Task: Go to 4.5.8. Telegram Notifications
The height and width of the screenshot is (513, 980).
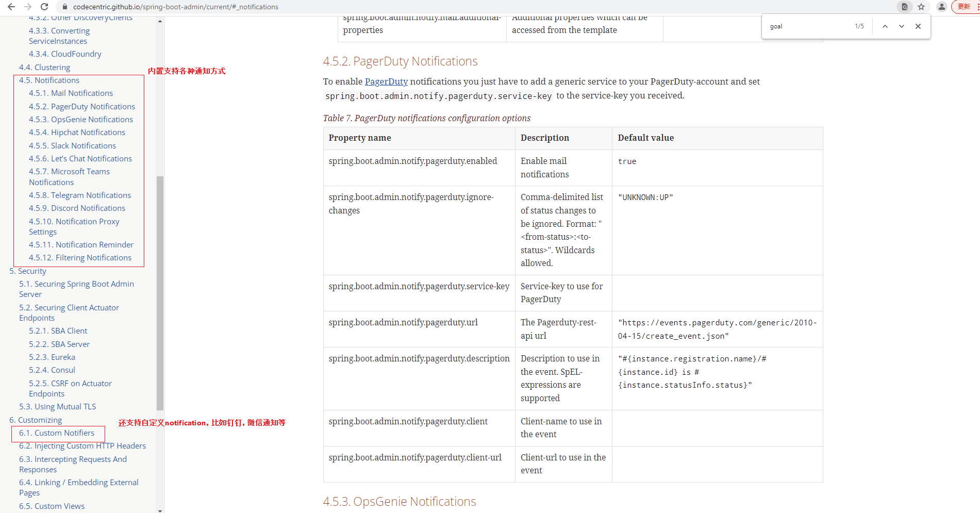Action: (80, 195)
